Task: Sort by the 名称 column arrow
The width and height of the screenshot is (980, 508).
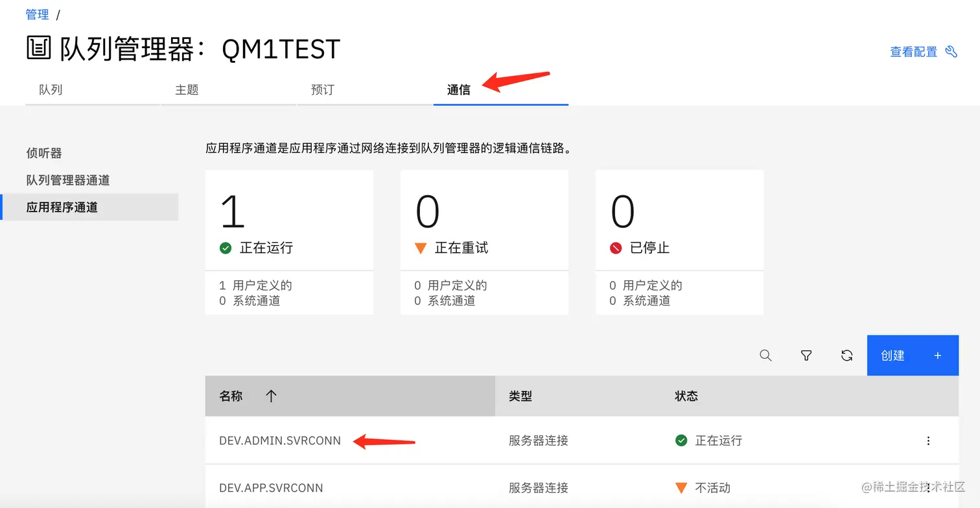Action: coord(272,396)
